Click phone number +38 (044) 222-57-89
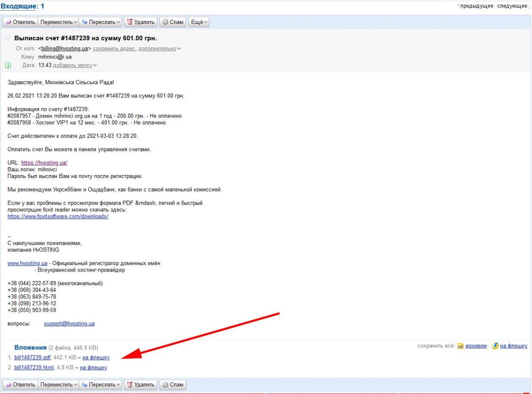Image resolution: width=532 pixels, height=394 pixels. click(x=32, y=284)
